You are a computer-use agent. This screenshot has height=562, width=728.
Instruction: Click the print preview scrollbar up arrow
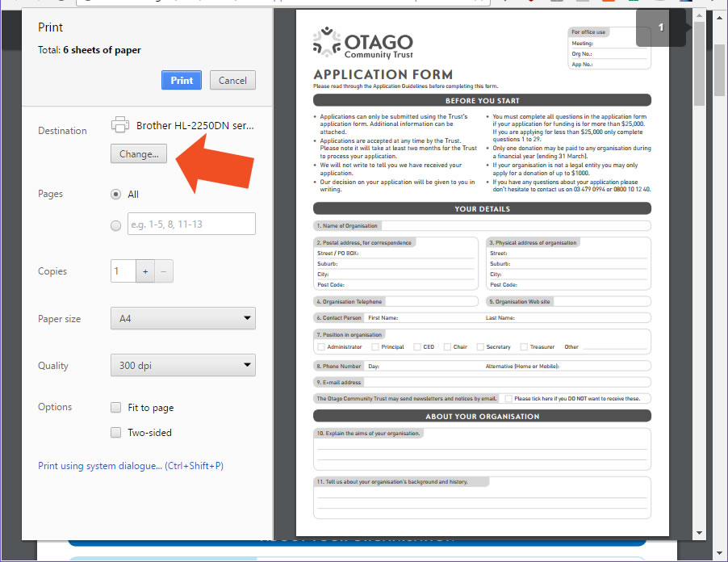(698, 15)
